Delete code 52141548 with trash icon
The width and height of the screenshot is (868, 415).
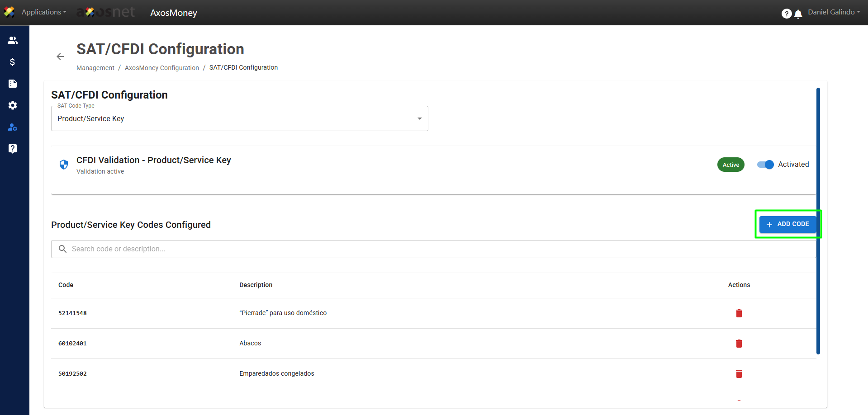pyautogui.click(x=739, y=313)
